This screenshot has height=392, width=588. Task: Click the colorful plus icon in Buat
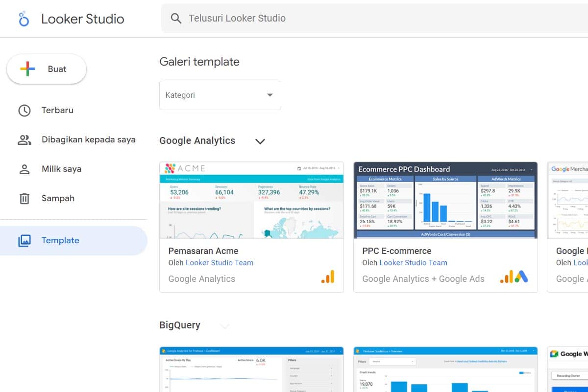(x=27, y=69)
